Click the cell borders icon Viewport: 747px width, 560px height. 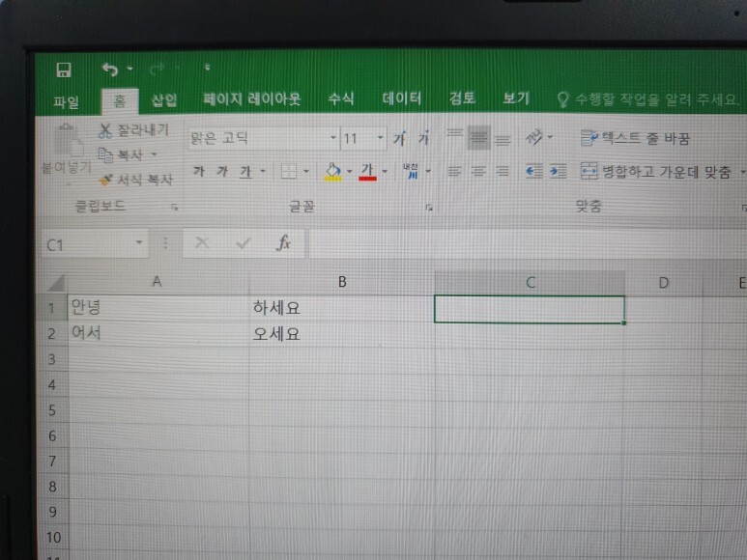288,171
